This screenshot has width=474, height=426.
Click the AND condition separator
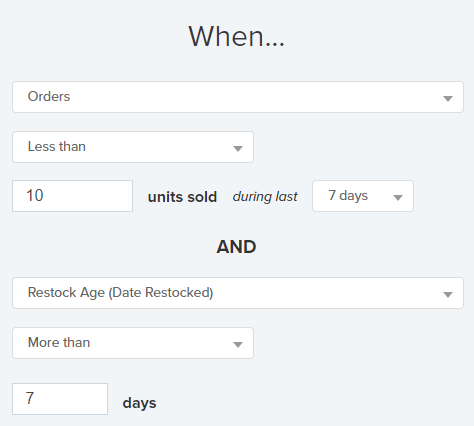point(236,247)
